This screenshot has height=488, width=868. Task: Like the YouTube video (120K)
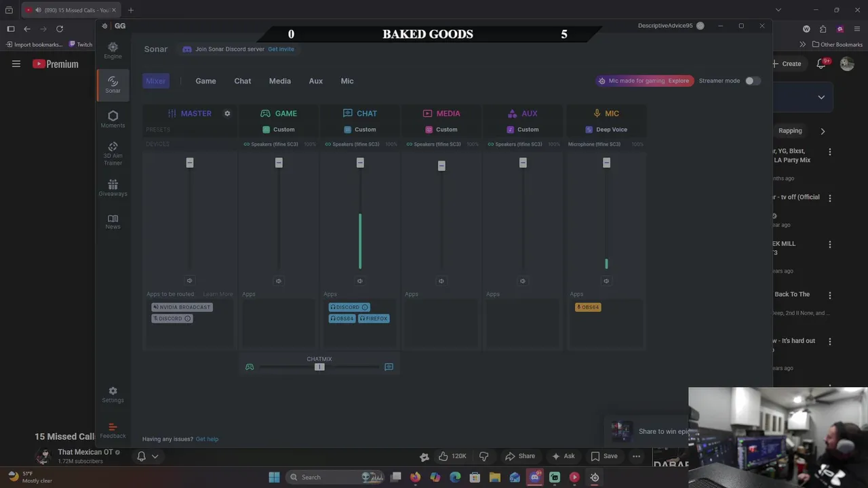(x=452, y=456)
